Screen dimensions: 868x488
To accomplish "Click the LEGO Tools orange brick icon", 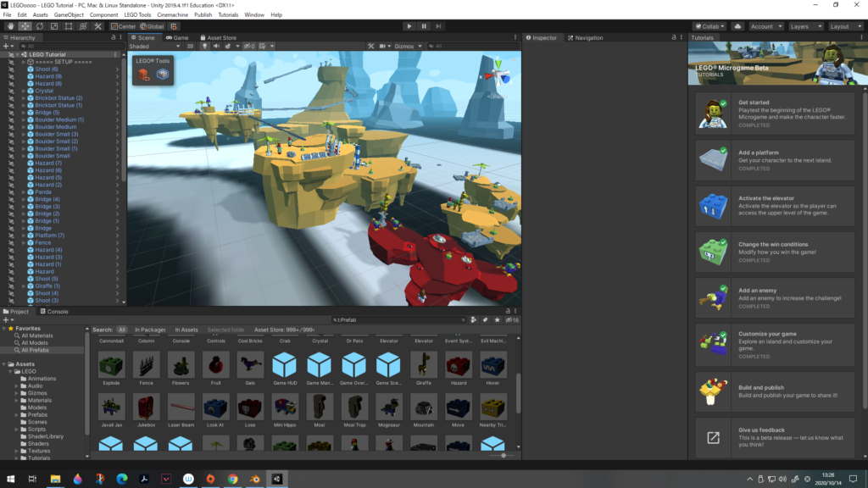I will pyautogui.click(x=144, y=75).
